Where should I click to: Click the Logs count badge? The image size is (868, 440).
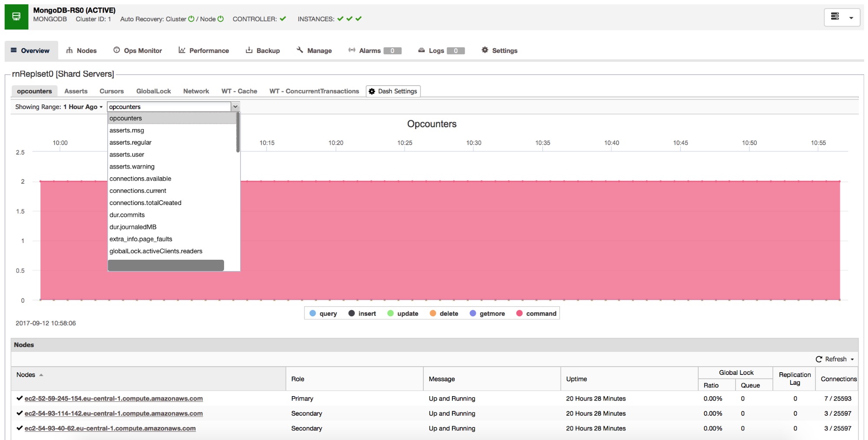pyautogui.click(x=456, y=51)
